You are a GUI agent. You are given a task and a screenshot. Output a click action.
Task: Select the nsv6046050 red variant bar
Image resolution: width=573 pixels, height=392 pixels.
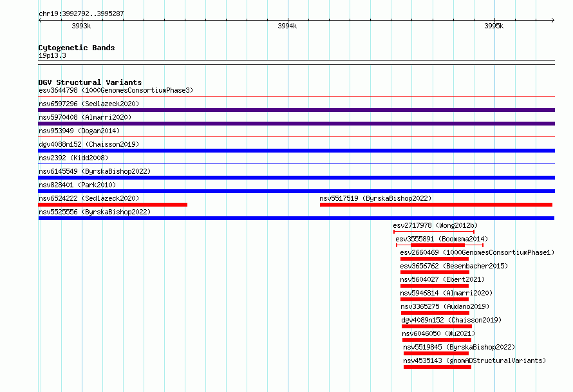click(437, 340)
